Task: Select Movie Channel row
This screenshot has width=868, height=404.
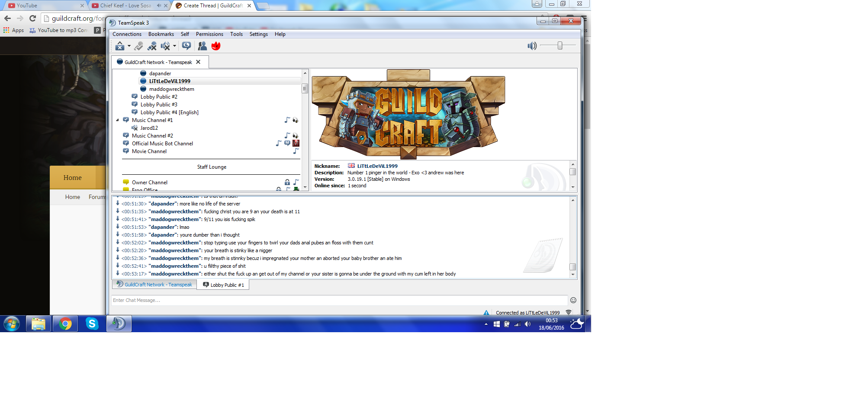Action: pyautogui.click(x=149, y=151)
